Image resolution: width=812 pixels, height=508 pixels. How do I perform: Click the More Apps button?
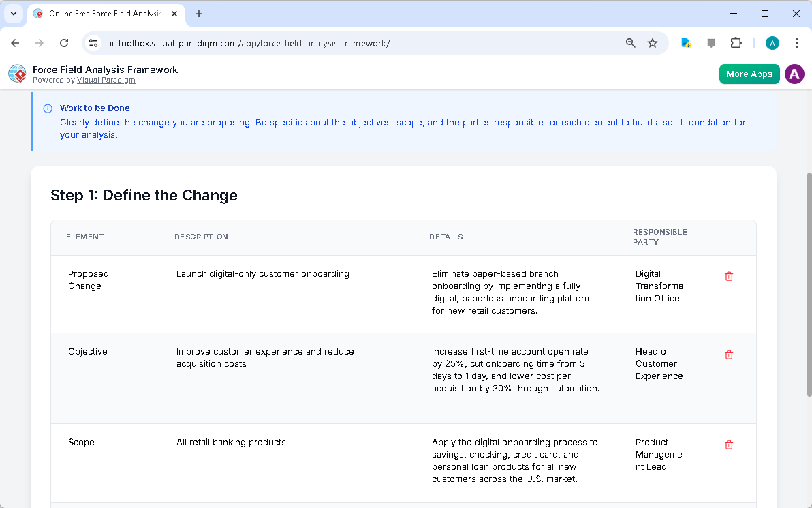tap(749, 74)
